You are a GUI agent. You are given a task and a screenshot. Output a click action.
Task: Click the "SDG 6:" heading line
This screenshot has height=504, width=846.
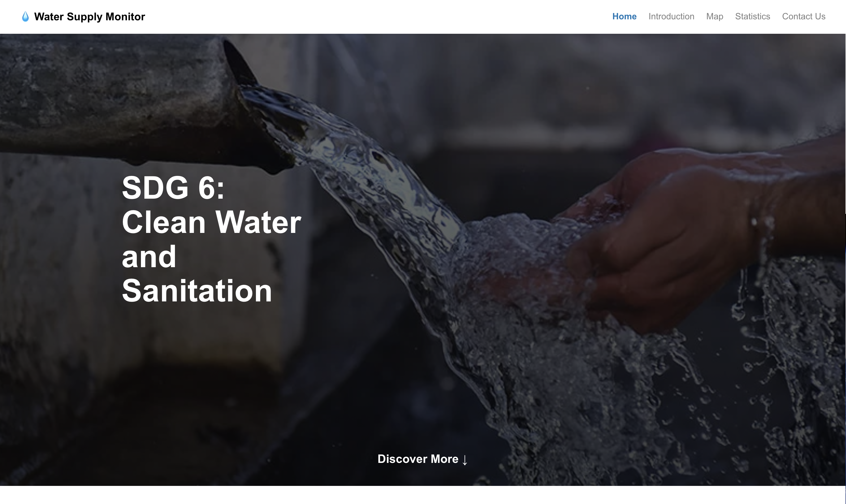tap(173, 188)
